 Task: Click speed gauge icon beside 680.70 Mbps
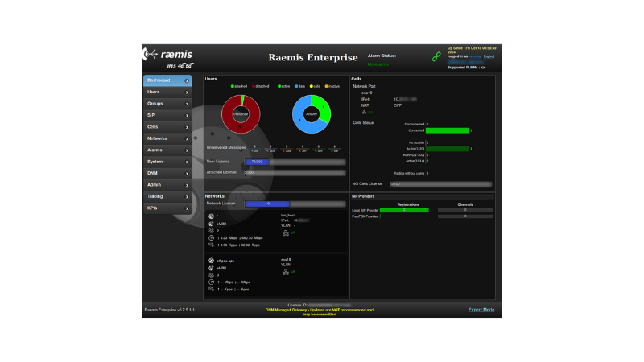click(211, 237)
